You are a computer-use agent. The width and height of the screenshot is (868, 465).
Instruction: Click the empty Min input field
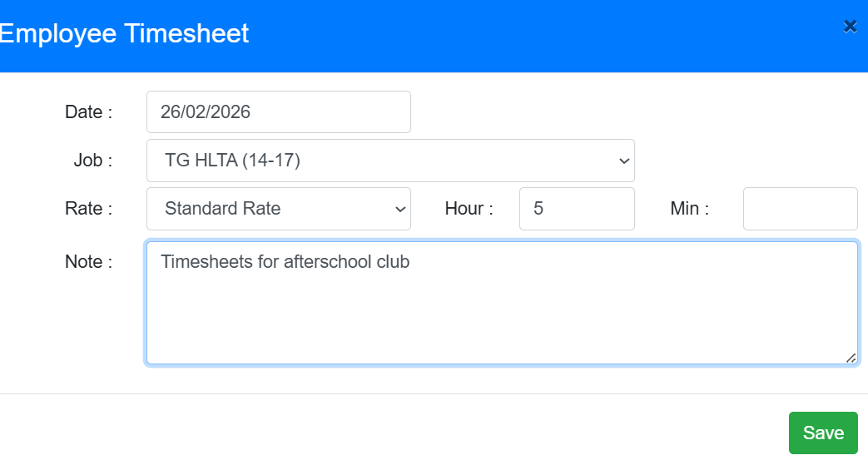coord(799,209)
